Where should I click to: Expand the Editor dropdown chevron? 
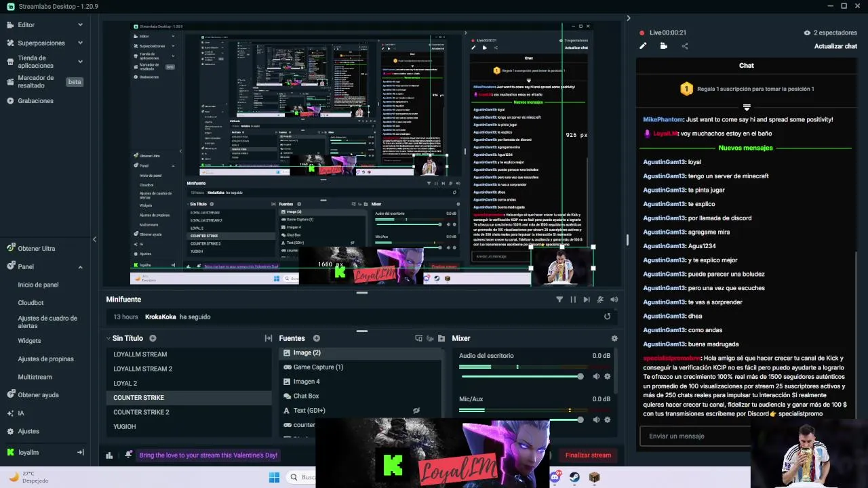[80, 25]
